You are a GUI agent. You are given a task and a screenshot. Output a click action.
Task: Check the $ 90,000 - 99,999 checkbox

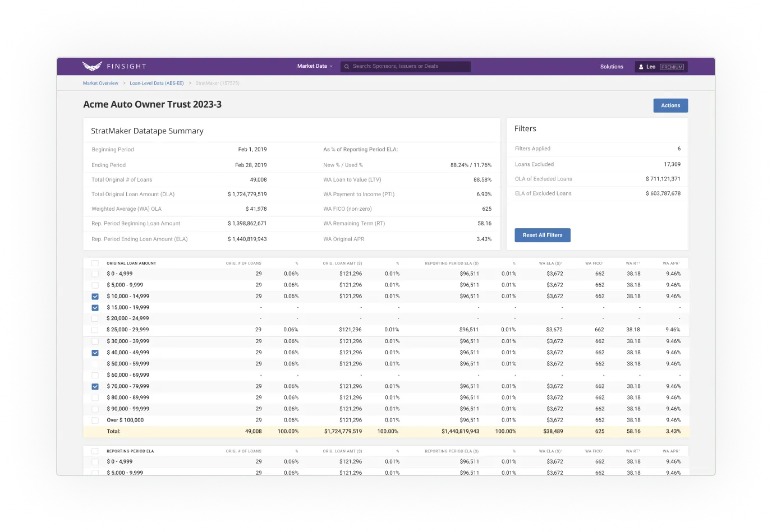point(95,409)
